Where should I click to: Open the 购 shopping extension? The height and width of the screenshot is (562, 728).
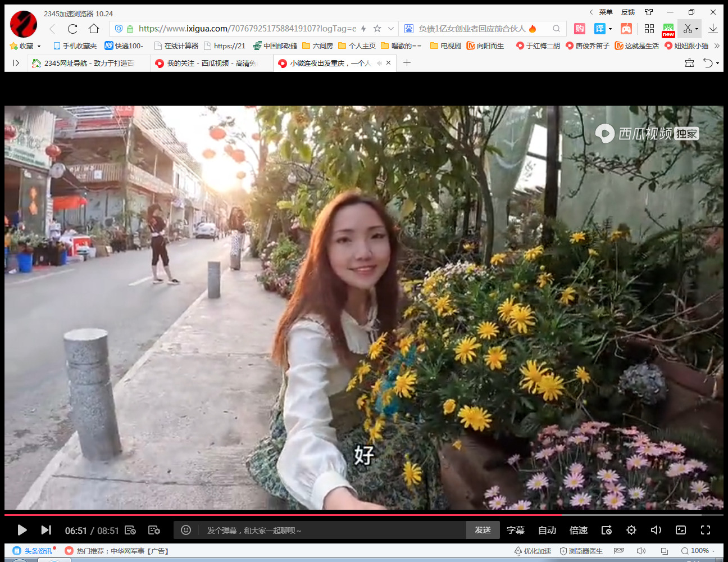point(580,29)
